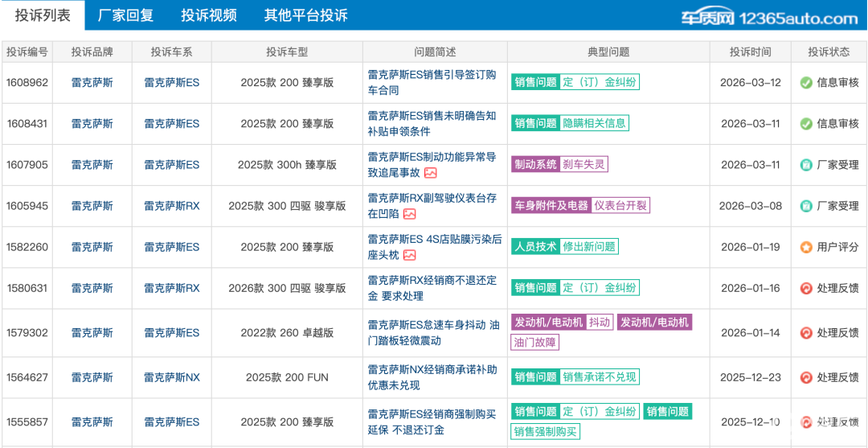Click 处理反馈 status icon for complaint 1579302
The image size is (868, 448).
[x=806, y=333]
